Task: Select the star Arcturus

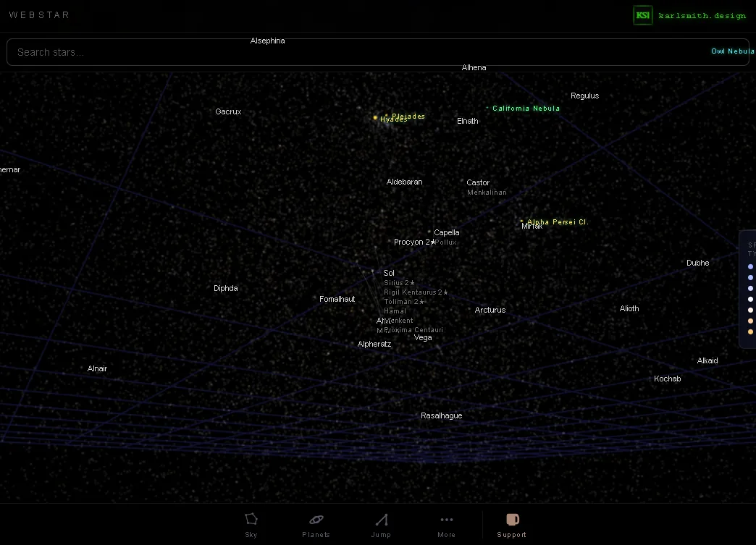Action: coord(490,310)
